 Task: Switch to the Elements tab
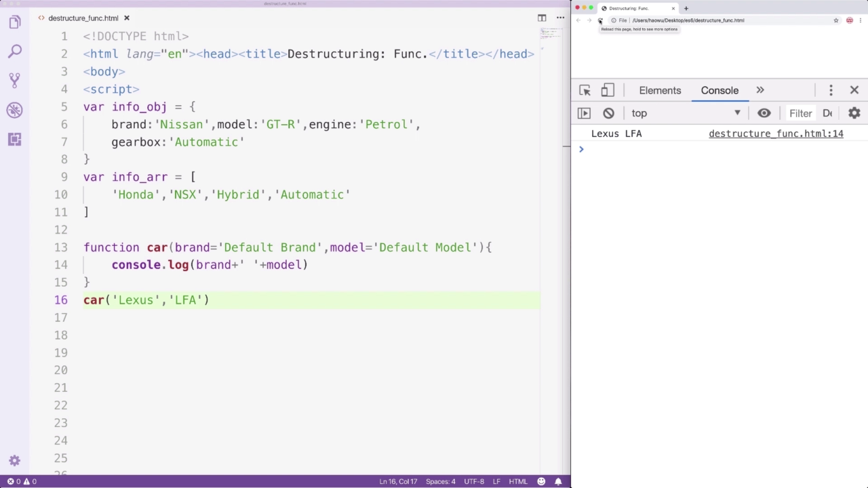(660, 90)
